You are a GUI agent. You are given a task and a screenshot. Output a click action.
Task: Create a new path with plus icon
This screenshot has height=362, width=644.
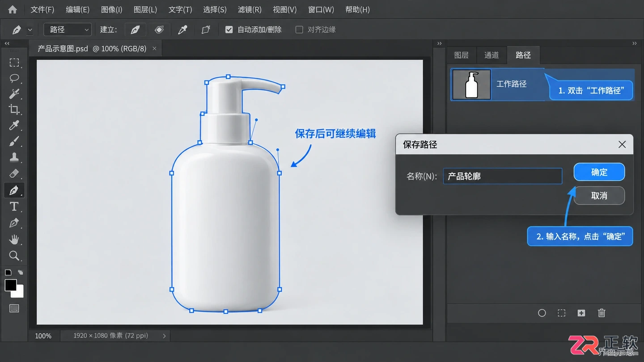click(581, 313)
